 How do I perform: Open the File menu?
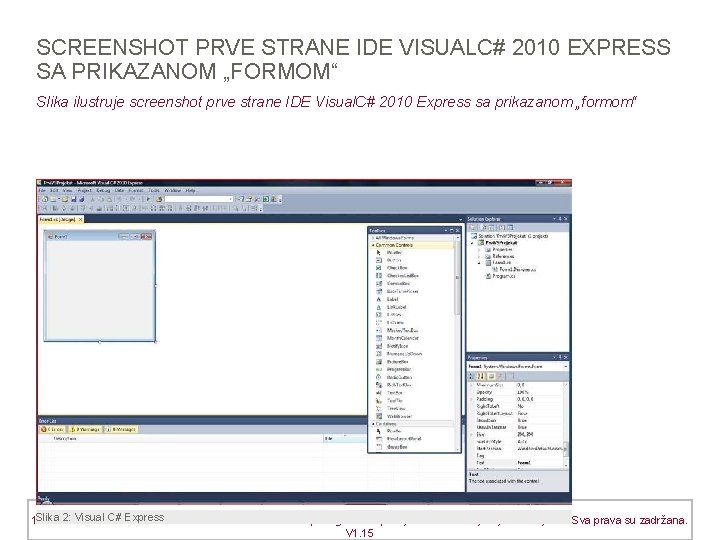[x=42, y=190]
